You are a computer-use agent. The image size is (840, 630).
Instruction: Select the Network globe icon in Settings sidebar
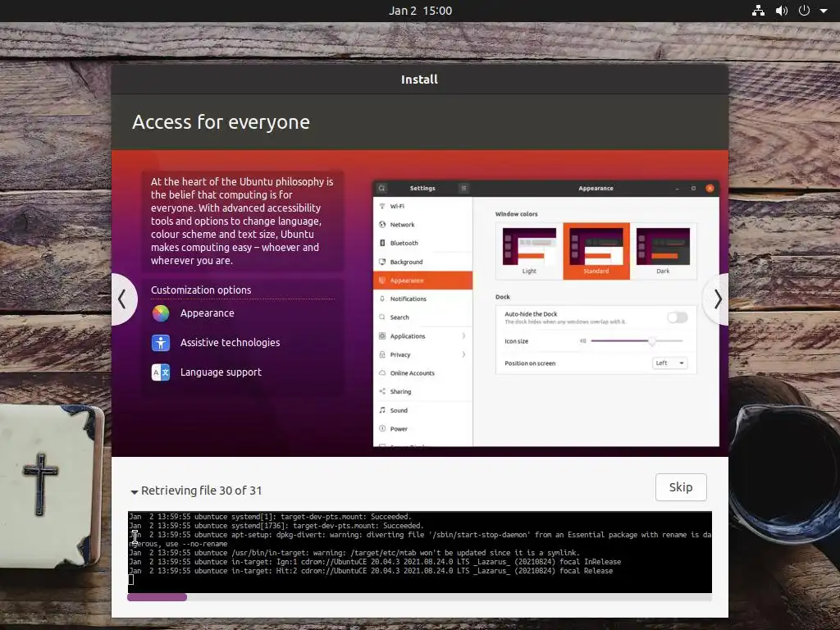coord(382,225)
